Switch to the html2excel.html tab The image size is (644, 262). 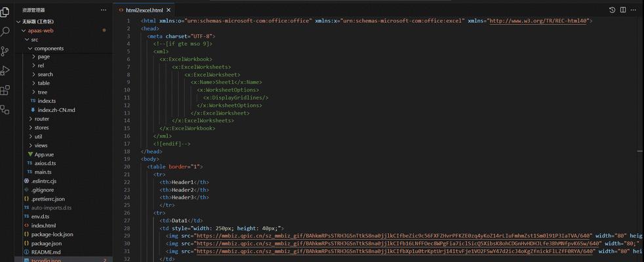point(144,10)
